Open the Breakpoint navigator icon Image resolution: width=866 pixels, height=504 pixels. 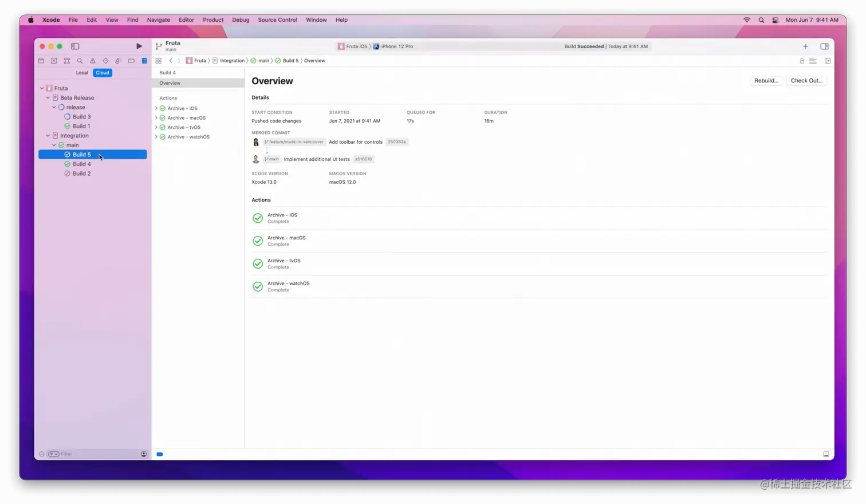click(x=131, y=61)
